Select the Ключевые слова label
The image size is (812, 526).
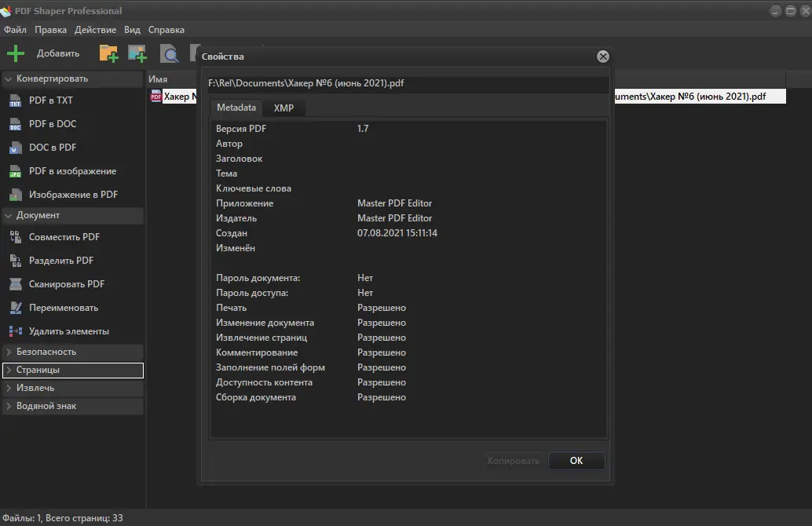point(253,188)
